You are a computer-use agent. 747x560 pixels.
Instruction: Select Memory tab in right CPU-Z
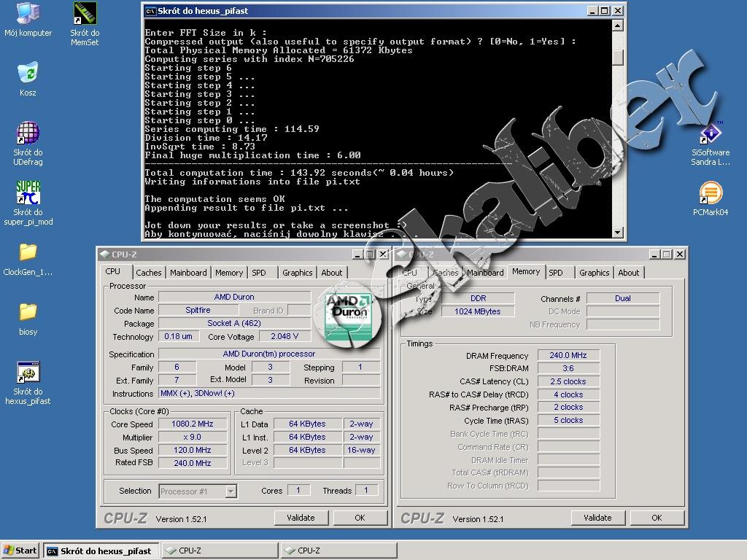[x=526, y=271]
